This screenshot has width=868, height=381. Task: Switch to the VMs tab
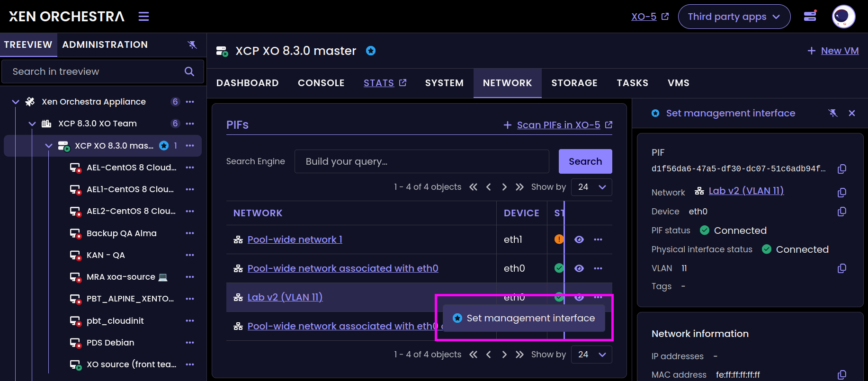click(x=679, y=83)
